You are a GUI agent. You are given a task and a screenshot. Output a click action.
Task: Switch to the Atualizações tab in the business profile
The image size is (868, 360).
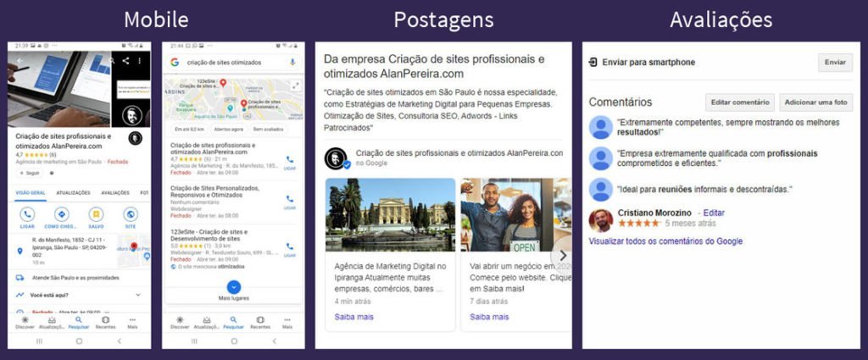click(x=73, y=193)
